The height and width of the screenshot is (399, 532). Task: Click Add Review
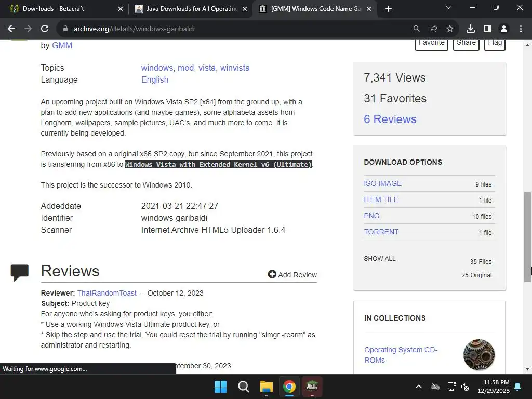(x=292, y=274)
